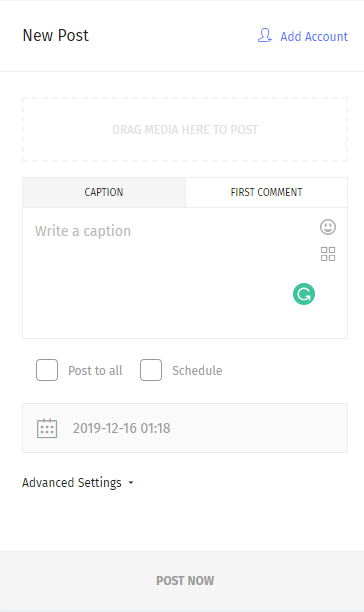Click the Post Now button
The height and width of the screenshot is (612, 364).
point(182,580)
